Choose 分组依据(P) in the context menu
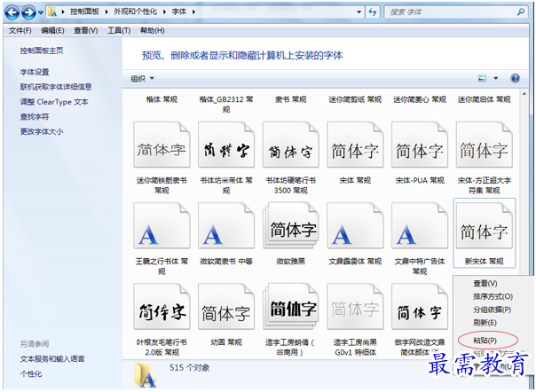Screen dimensions: 536x392 click(492, 310)
